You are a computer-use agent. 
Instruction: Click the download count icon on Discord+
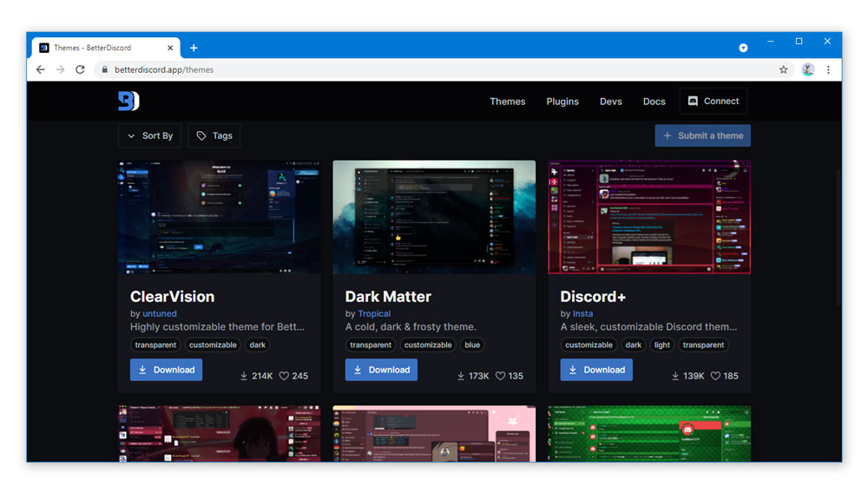(675, 376)
